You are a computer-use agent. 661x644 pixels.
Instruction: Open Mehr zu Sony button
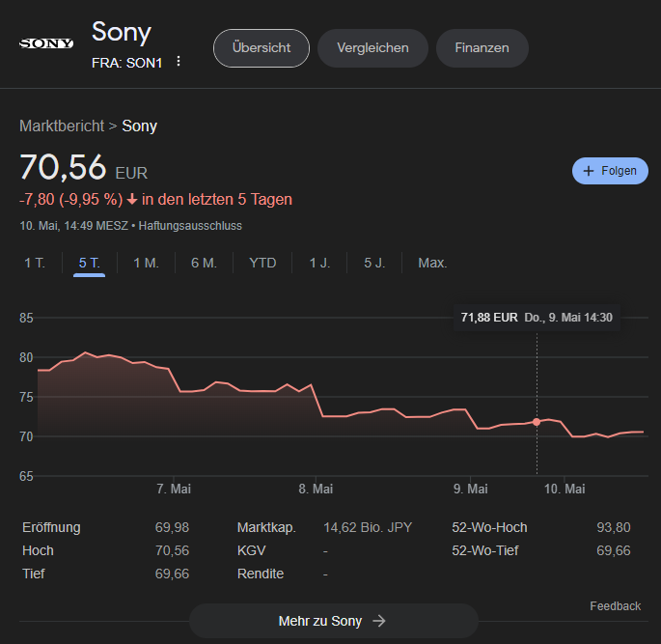pyautogui.click(x=334, y=621)
